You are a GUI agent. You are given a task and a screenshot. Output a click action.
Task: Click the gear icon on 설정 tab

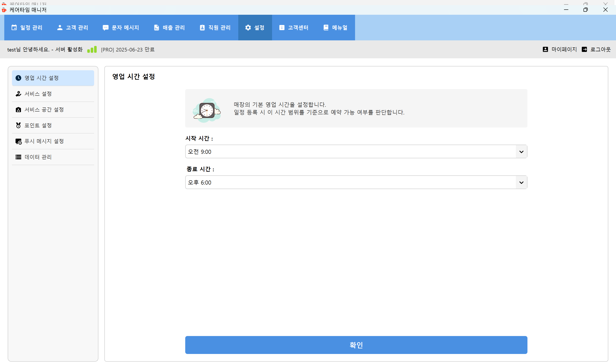(x=248, y=28)
